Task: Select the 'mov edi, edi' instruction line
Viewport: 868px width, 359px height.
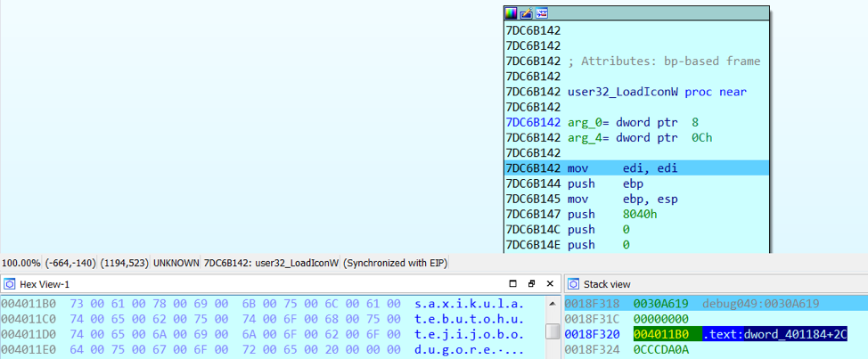Action: [x=636, y=168]
